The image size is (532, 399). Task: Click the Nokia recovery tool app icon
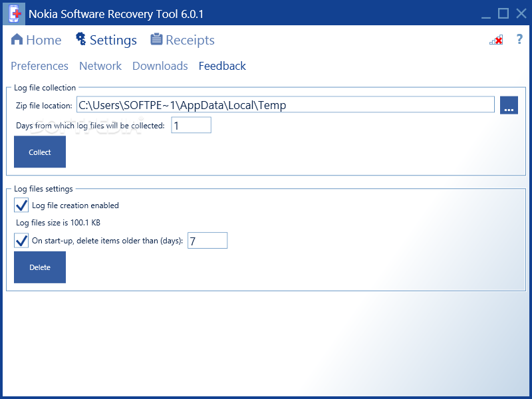point(14,13)
